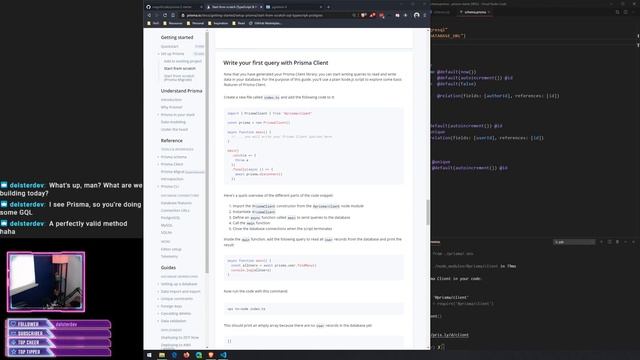Open the Personal bookmark folder
This screenshot has height=360, width=640.
coord(196,23)
